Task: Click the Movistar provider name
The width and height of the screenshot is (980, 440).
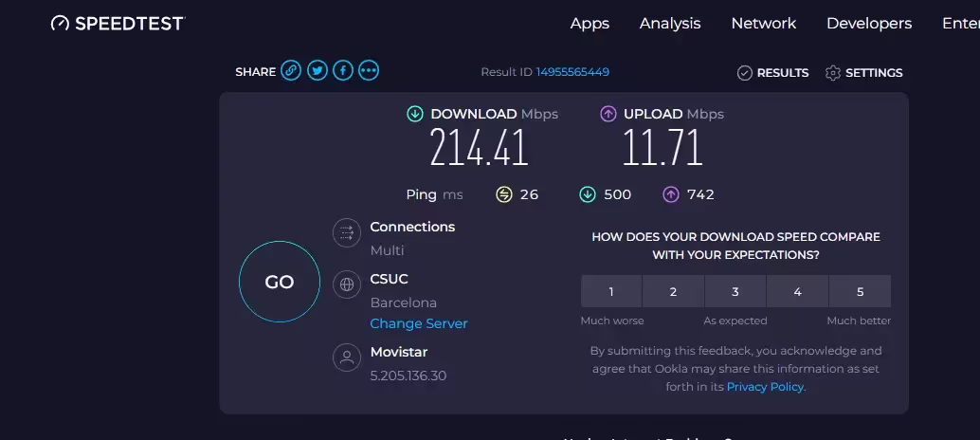Action: 399,352
